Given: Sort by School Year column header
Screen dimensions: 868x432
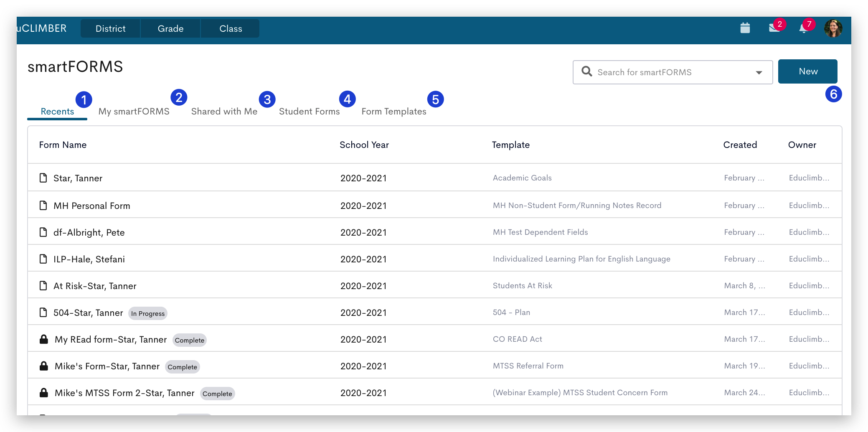Looking at the screenshot, I should (364, 145).
